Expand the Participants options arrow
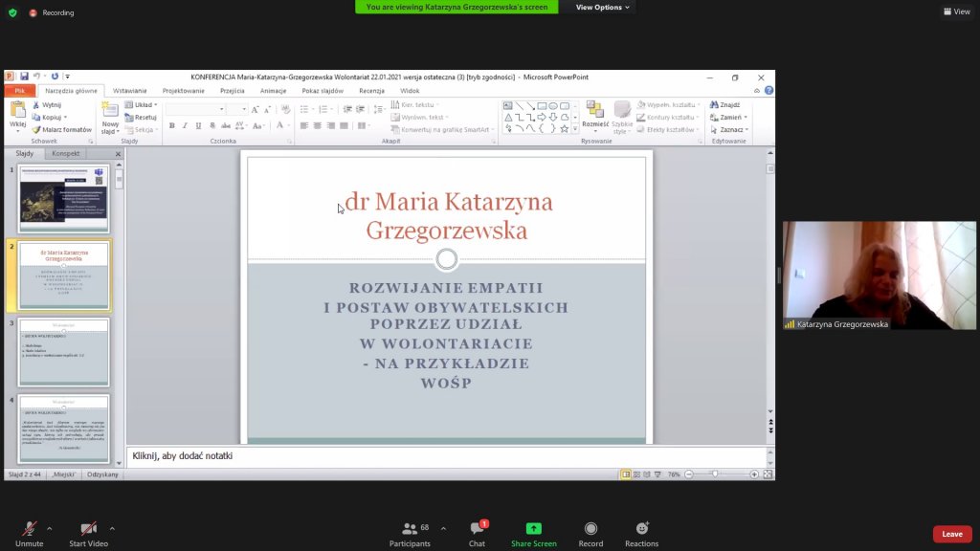This screenshot has width=980, height=551. coord(443,529)
